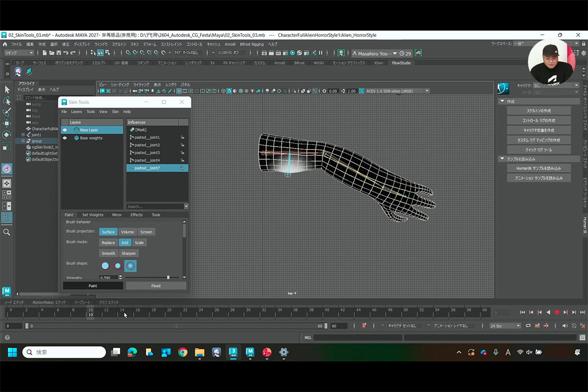Click クイック リグ ツール button
Image resolution: width=588 pixels, height=392 pixels.
click(539, 150)
